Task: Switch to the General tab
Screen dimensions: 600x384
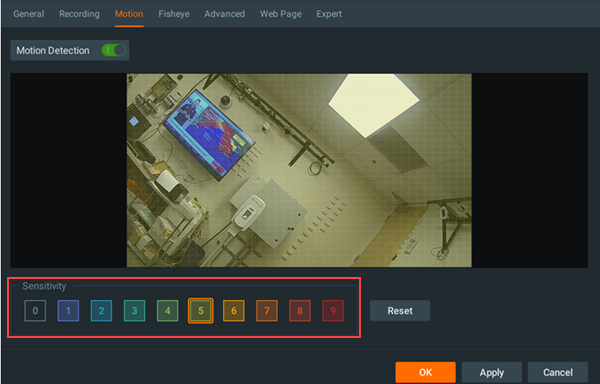Action: [29, 14]
